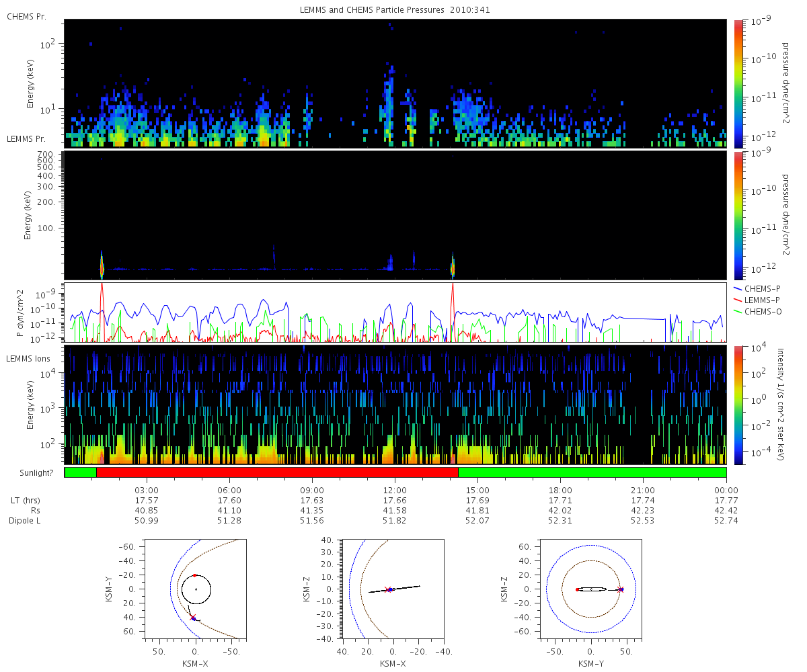
Task: Select the red segment of the Sunlight bar
Action: point(277,472)
